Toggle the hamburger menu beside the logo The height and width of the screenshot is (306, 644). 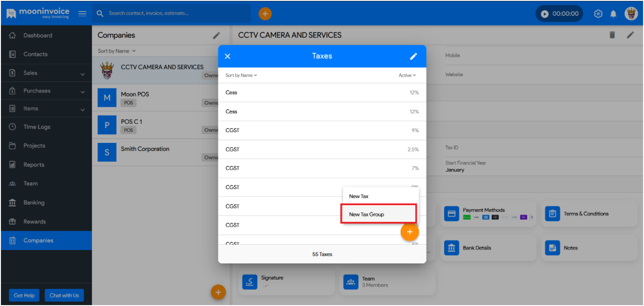click(82, 13)
